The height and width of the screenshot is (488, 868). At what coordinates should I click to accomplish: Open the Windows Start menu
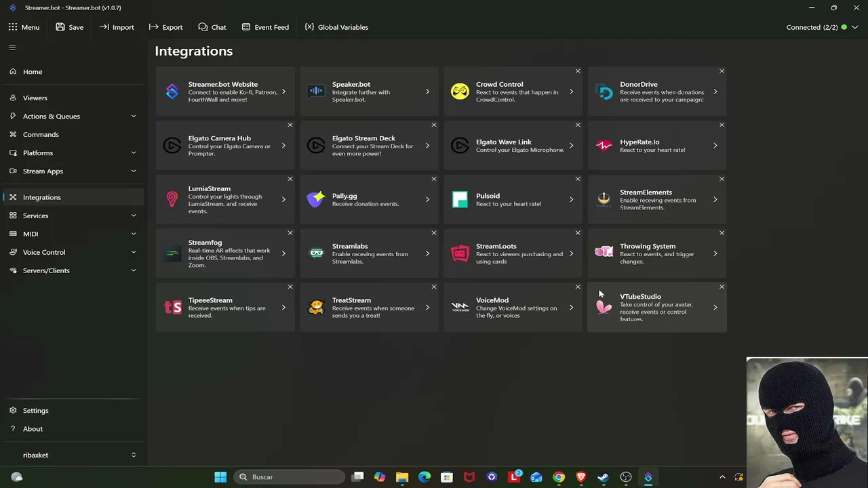(x=220, y=477)
